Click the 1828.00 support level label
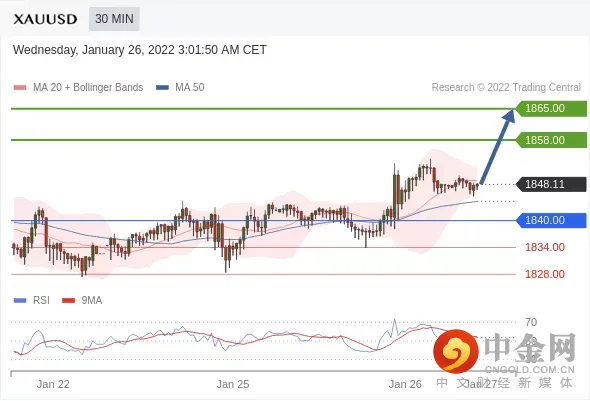590x401 pixels. tap(545, 274)
